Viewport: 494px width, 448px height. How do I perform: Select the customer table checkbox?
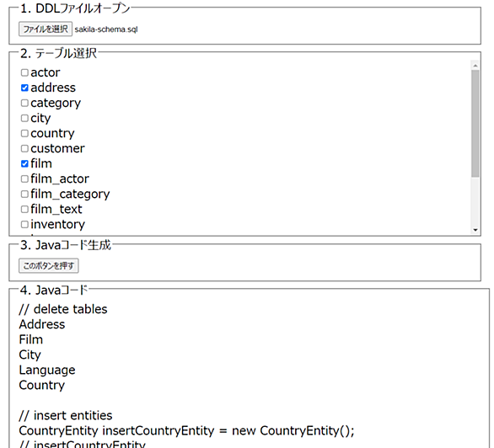point(24,148)
